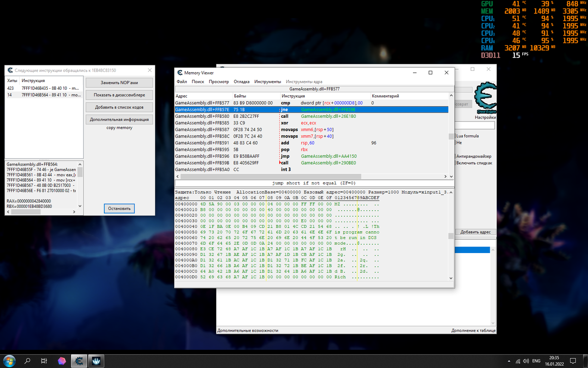Click hex dump row 00400040

click(x=277, y=226)
